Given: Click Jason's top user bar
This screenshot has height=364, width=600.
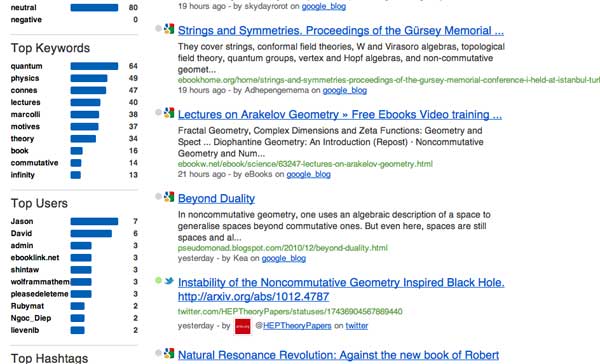Looking at the screenshot, I should point(94,221).
